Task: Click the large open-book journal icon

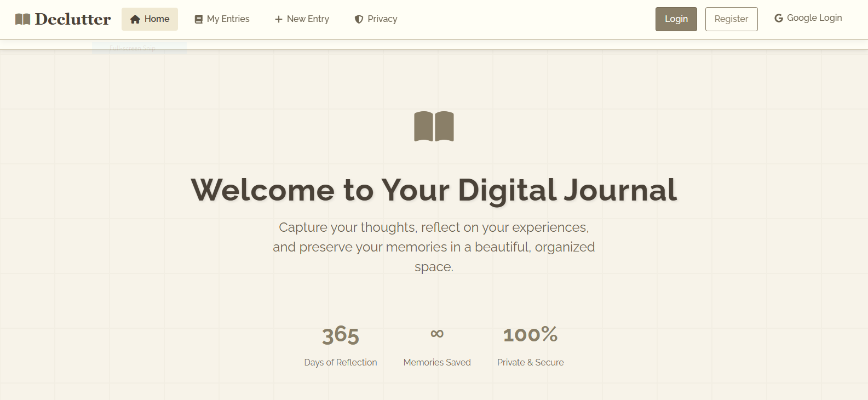Action: coord(434,126)
